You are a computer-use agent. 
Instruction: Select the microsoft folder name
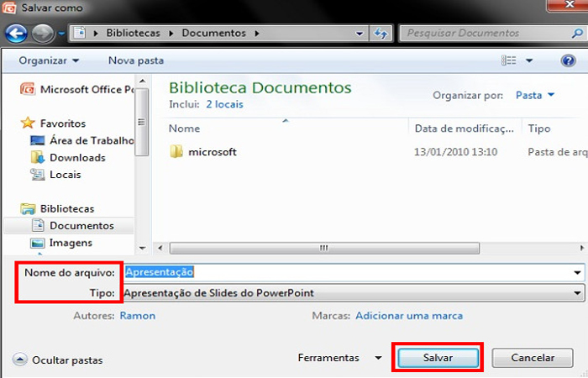(213, 152)
